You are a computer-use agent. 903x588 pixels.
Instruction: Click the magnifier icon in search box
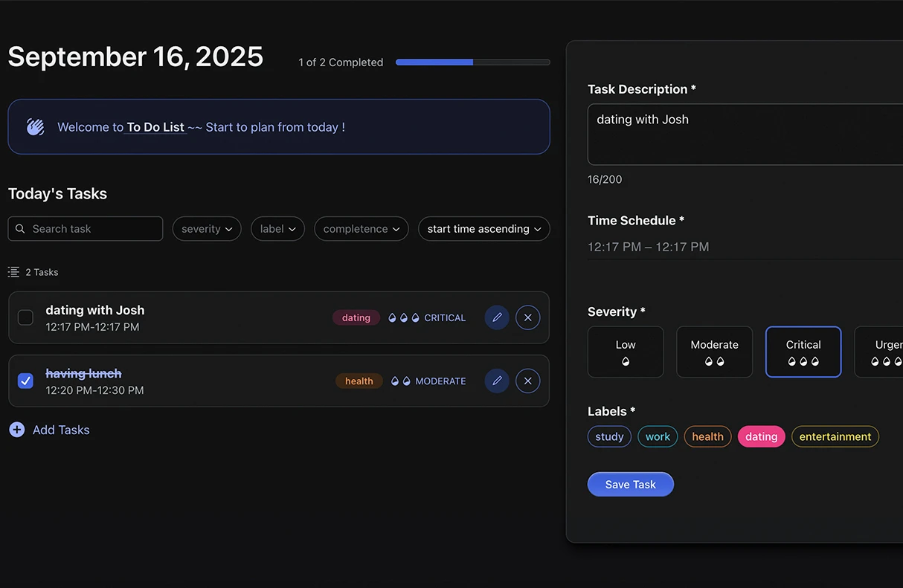(x=20, y=229)
